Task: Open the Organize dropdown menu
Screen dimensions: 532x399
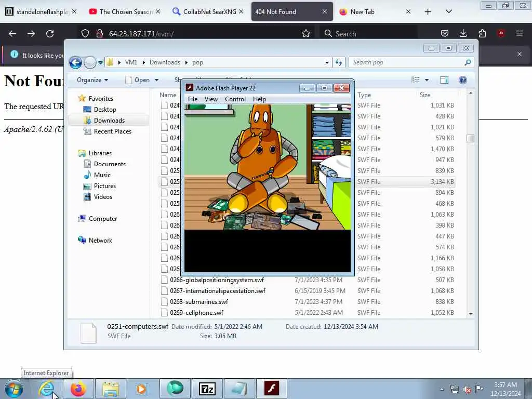Action: pos(92,80)
